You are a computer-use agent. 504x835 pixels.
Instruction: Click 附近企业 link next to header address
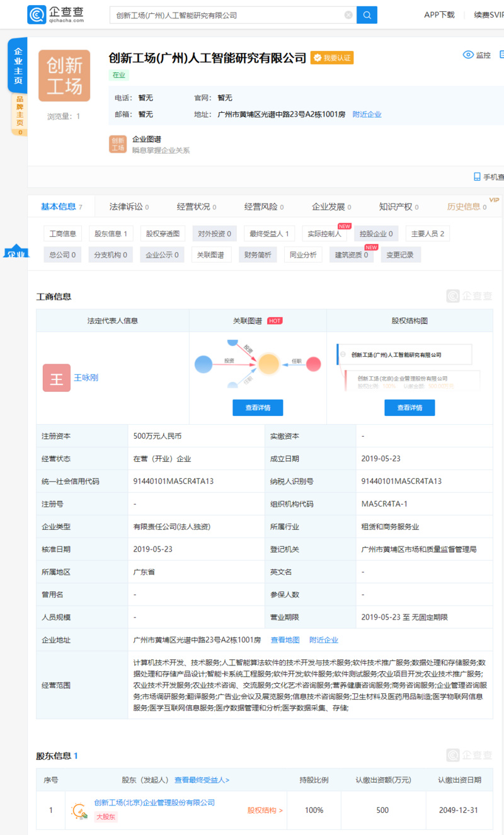coord(367,114)
